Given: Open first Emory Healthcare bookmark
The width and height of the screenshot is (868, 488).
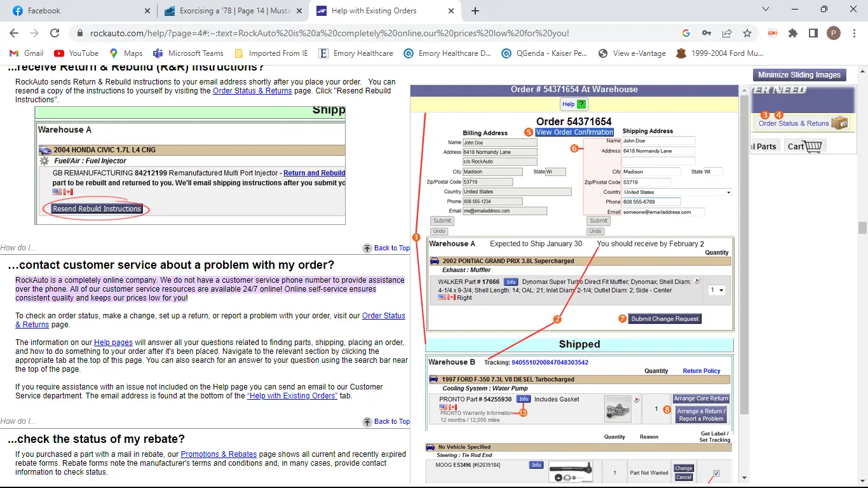Looking at the screenshot, I should coord(356,53).
